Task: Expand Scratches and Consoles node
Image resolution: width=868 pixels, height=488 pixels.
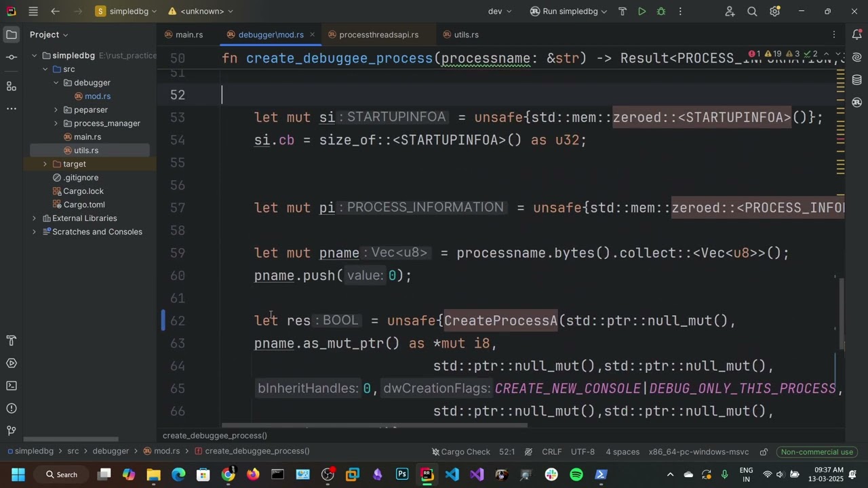Action: pos(34,232)
